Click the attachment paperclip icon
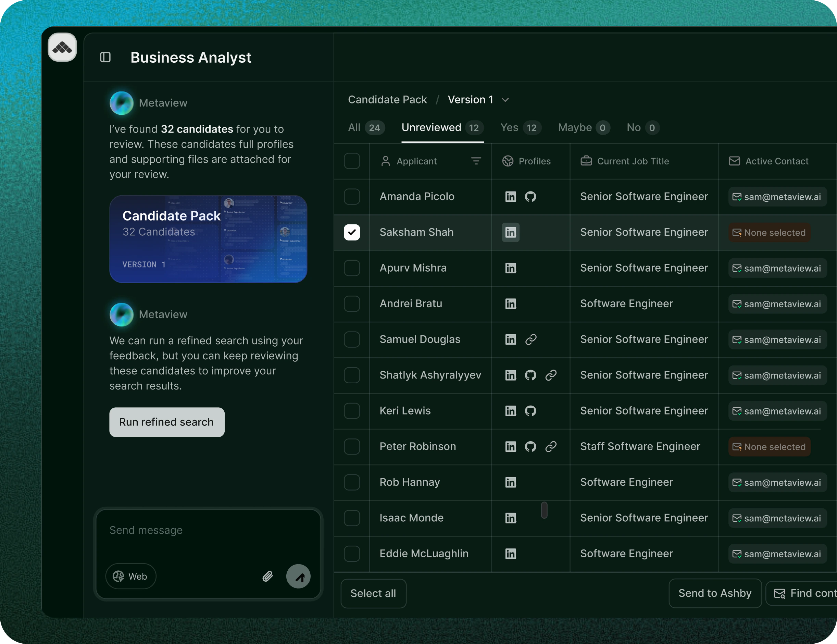 click(267, 576)
